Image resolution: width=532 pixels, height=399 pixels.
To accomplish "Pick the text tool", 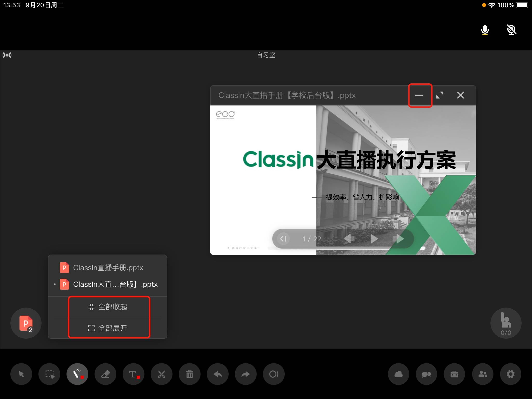I will 134,374.
